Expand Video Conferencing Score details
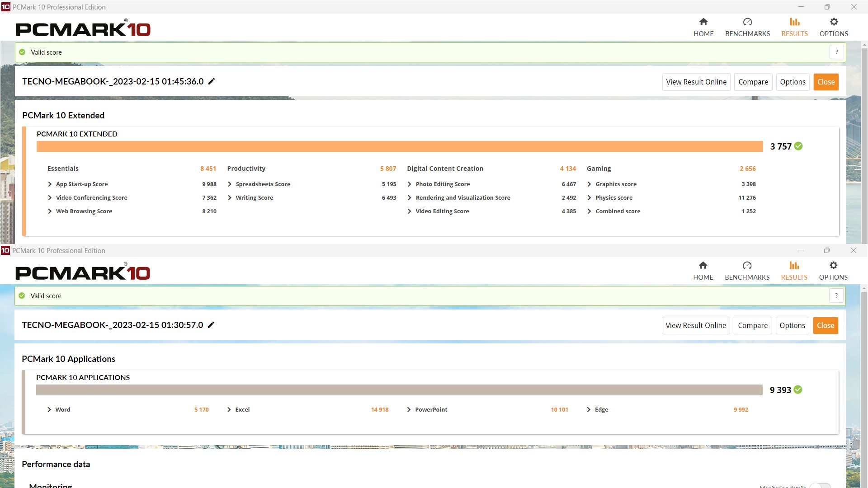Image resolution: width=868 pixels, height=488 pixels. point(50,197)
